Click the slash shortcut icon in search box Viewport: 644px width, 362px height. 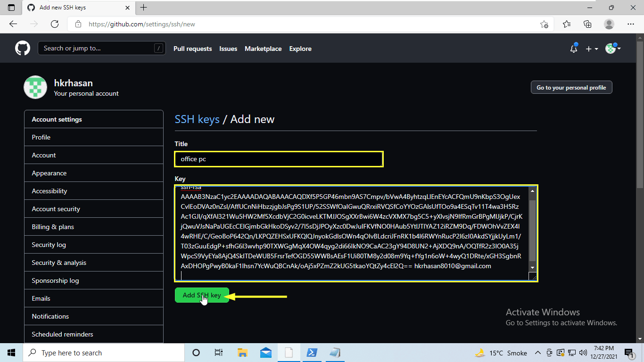coord(158,48)
